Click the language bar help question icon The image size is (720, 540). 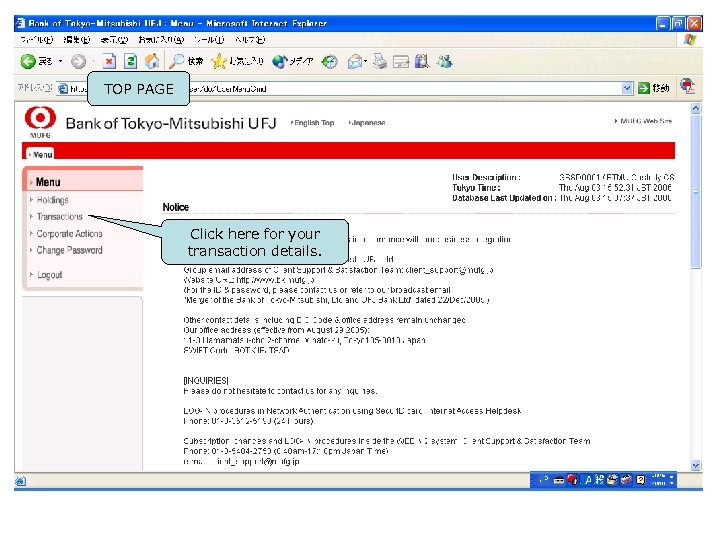click(x=641, y=480)
